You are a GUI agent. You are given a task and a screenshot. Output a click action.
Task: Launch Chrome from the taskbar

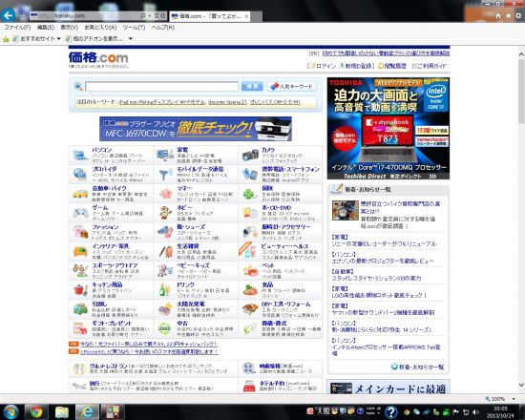[x=36, y=411]
